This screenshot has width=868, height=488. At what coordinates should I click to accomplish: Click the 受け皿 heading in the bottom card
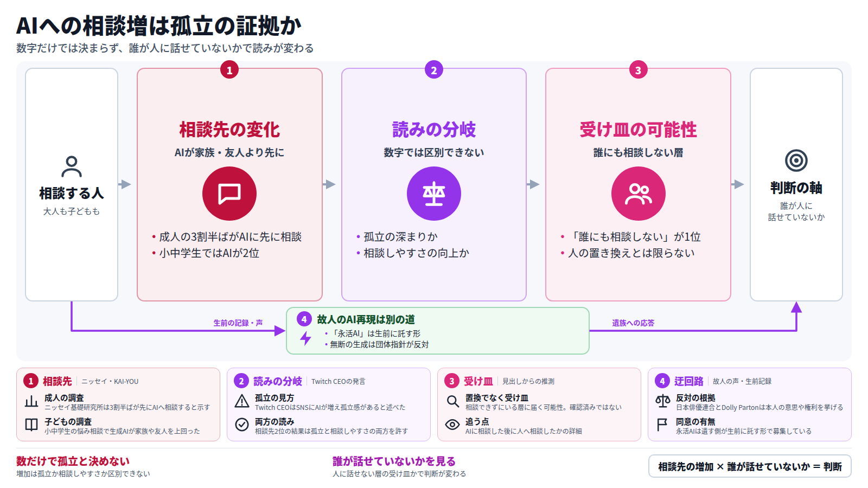(478, 381)
